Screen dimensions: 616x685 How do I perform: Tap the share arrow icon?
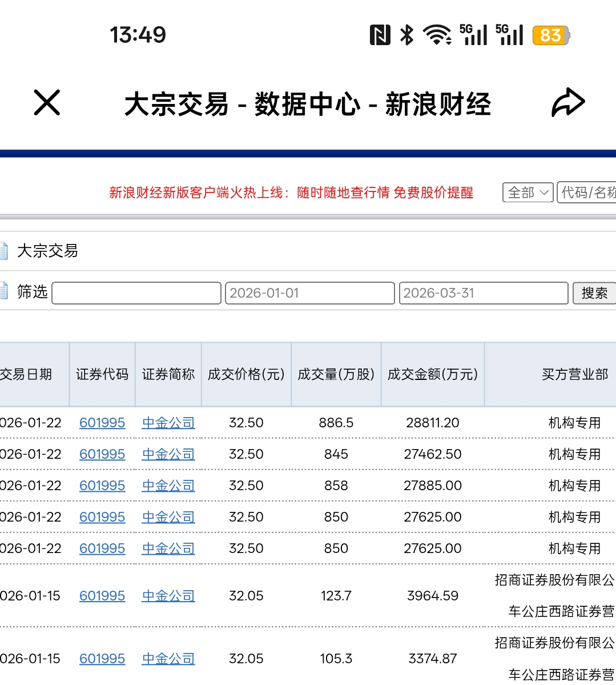click(x=568, y=103)
